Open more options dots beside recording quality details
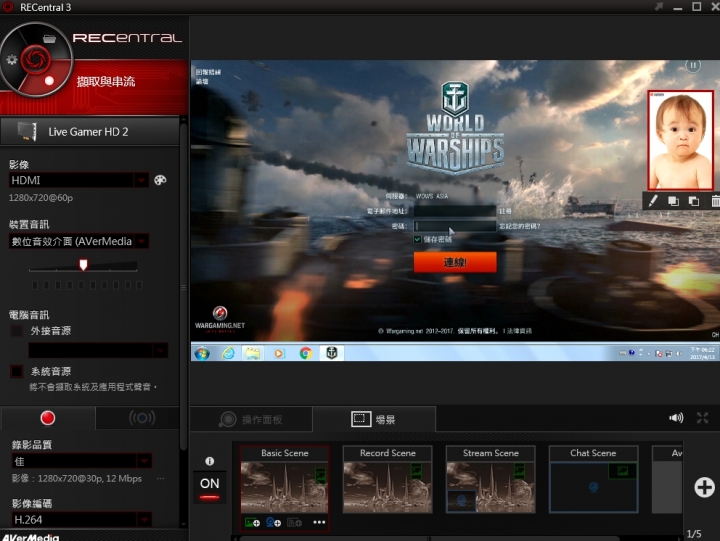Viewport: 720px width, 541px height. (x=160, y=479)
